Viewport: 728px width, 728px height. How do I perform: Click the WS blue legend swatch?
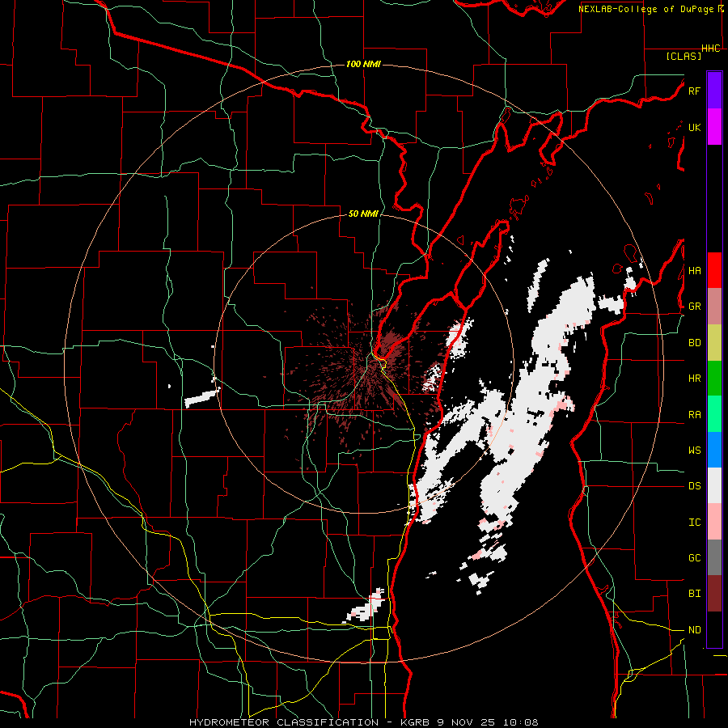(x=714, y=450)
